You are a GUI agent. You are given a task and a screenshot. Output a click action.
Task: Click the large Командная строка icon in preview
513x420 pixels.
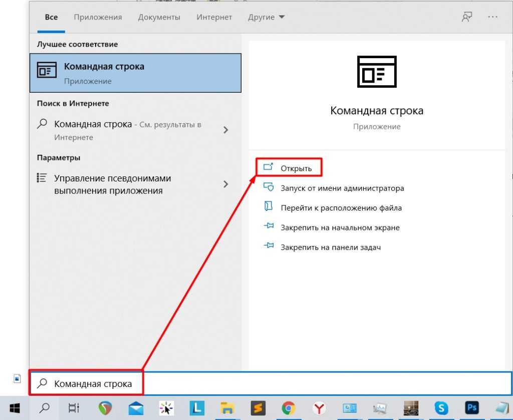pyautogui.click(x=377, y=72)
